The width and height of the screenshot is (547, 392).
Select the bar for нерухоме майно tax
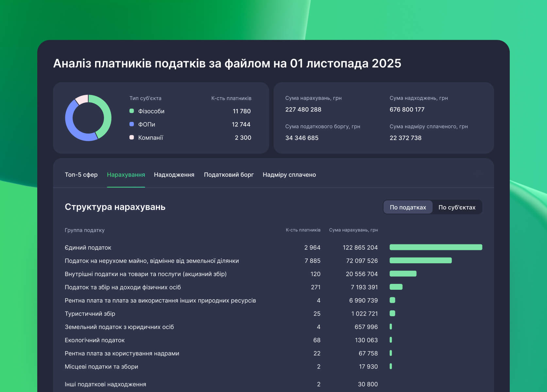coord(421,260)
